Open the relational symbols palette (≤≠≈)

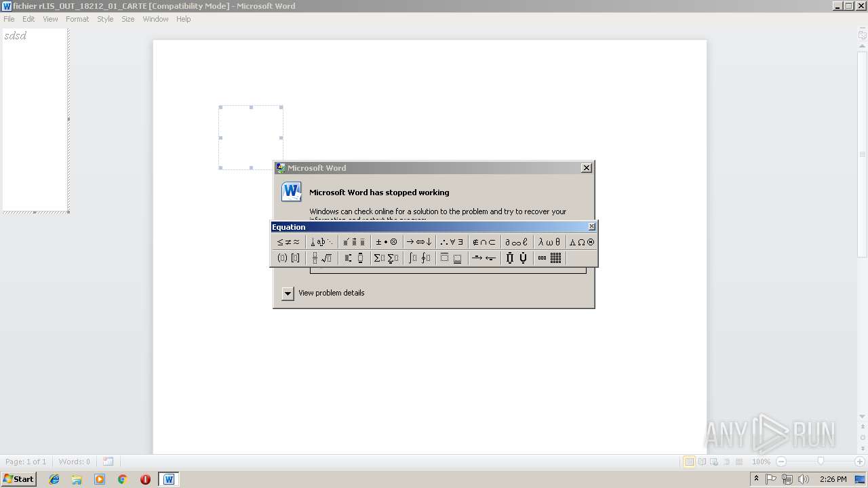(x=288, y=242)
